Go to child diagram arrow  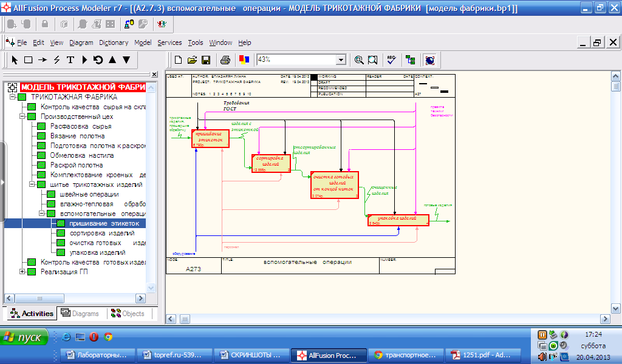click(x=126, y=60)
